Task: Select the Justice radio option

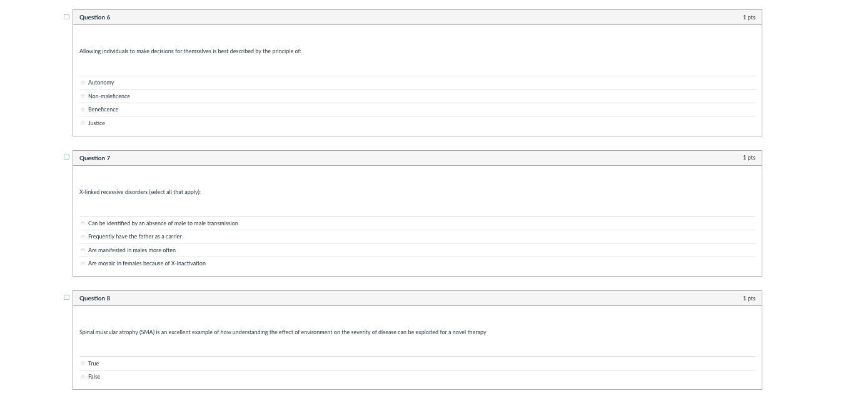Action: pyautogui.click(x=83, y=123)
